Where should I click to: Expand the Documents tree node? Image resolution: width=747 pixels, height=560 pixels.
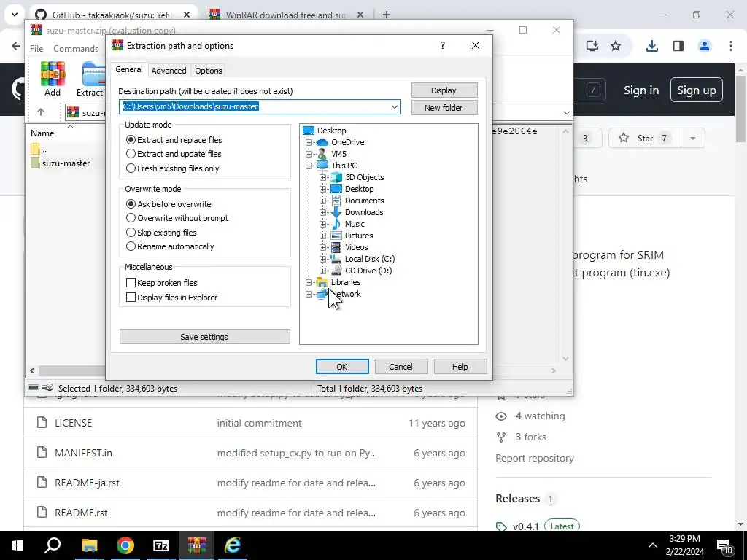[x=322, y=201]
